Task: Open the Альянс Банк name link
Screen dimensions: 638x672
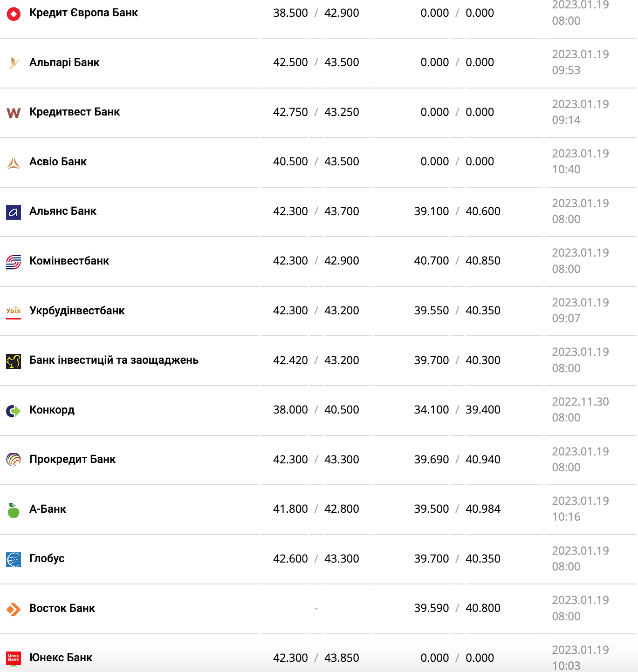Action: pyautogui.click(x=63, y=211)
